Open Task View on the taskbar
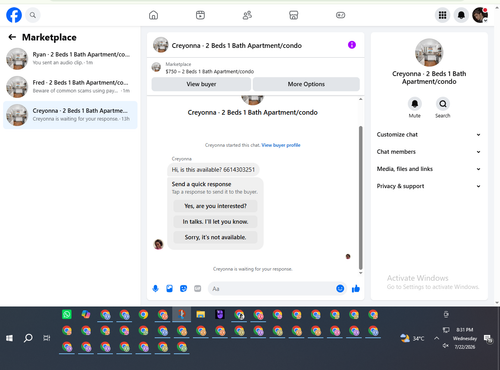The width and height of the screenshot is (500, 370). (47, 338)
